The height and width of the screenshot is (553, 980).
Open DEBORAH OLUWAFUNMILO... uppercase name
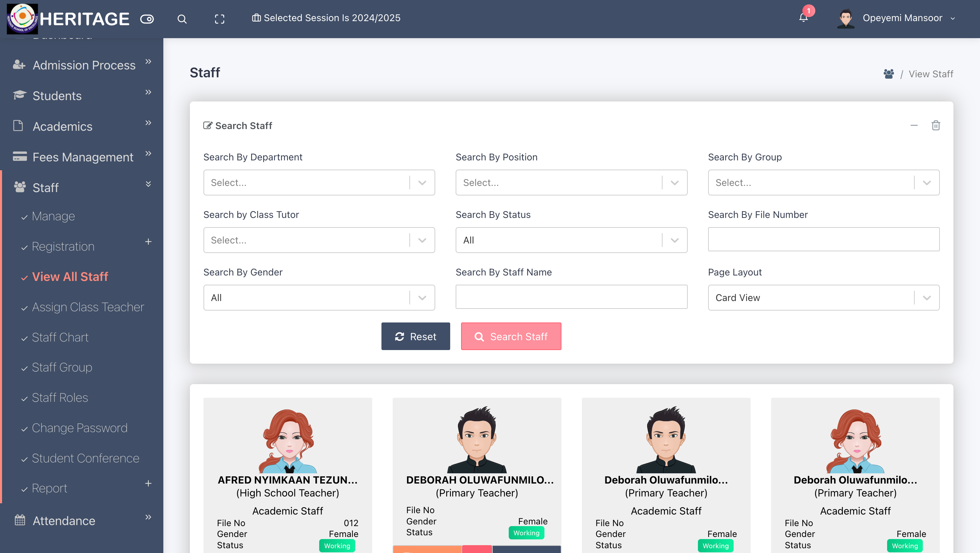click(480, 480)
